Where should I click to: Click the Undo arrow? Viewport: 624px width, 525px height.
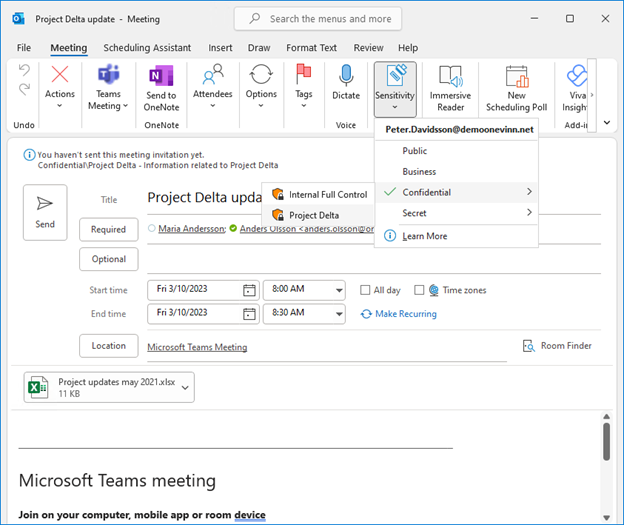(x=25, y=70)
